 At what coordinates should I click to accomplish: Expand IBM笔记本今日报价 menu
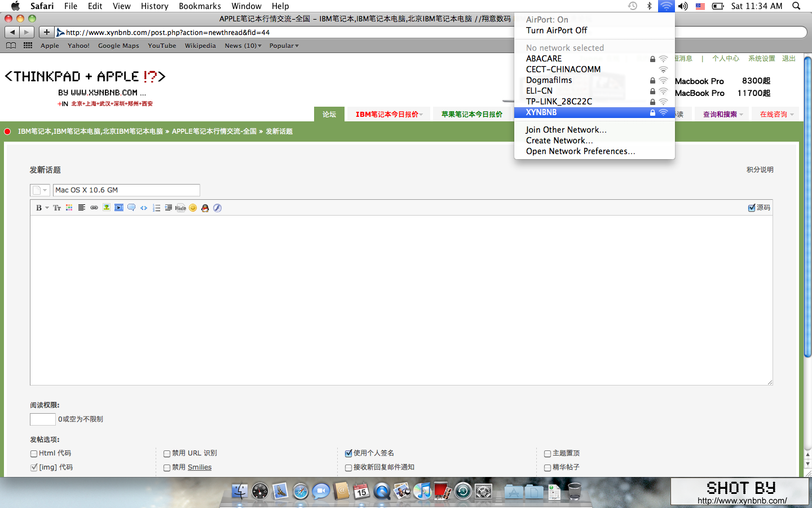[x=389, y=114]
